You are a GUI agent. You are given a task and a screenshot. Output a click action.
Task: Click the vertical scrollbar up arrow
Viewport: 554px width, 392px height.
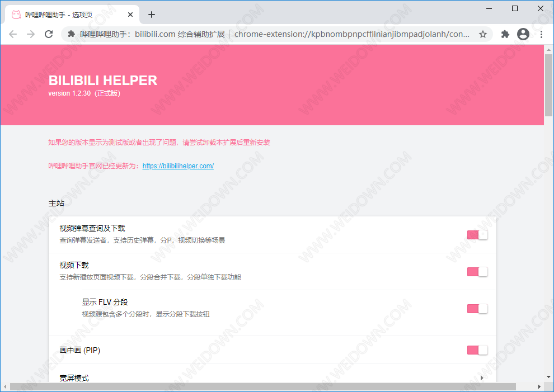coord(548,49)
